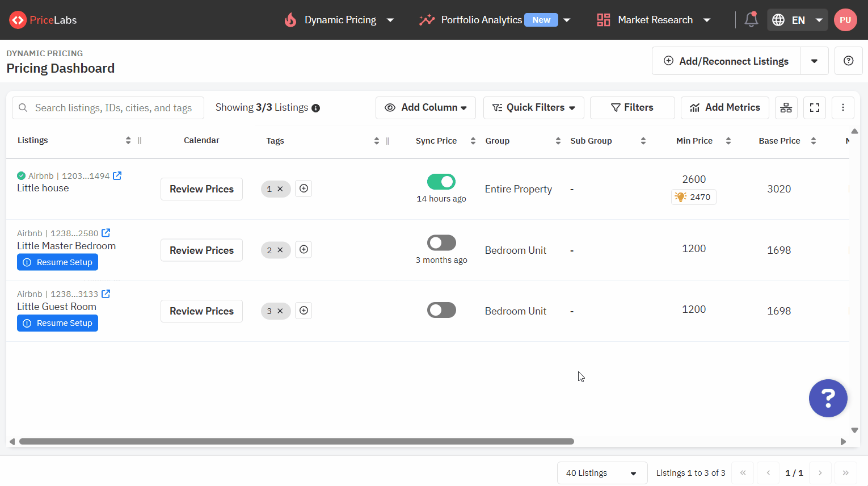
Task: Click the resize handle of Listings column
Action: click(x=140, y=140)
